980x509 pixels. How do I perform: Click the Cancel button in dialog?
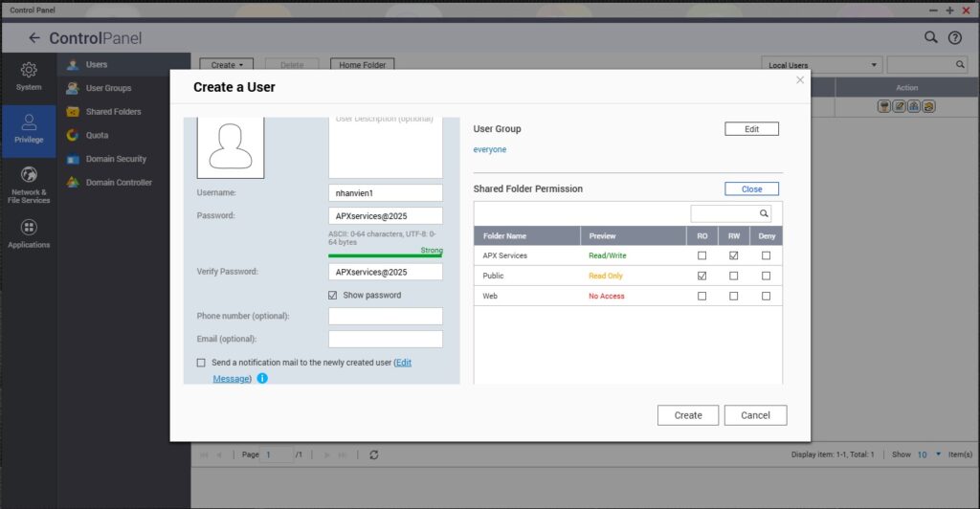[x=756, y=415]
